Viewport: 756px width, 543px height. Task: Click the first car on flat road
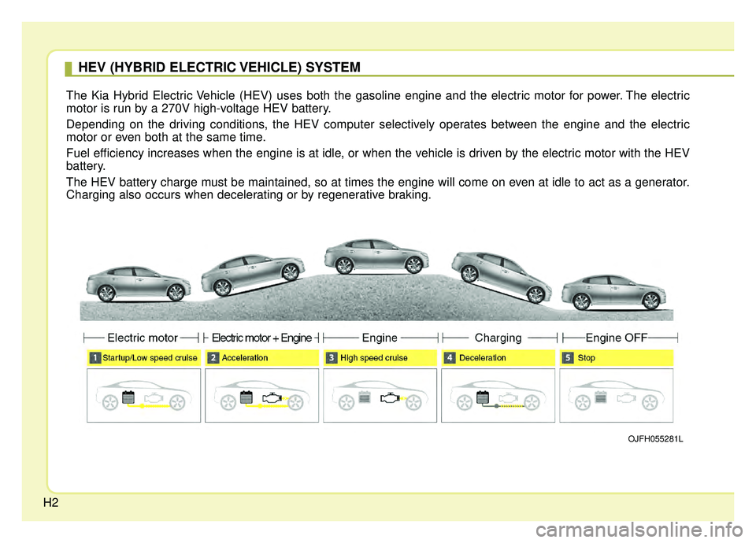tap(138, 284)
